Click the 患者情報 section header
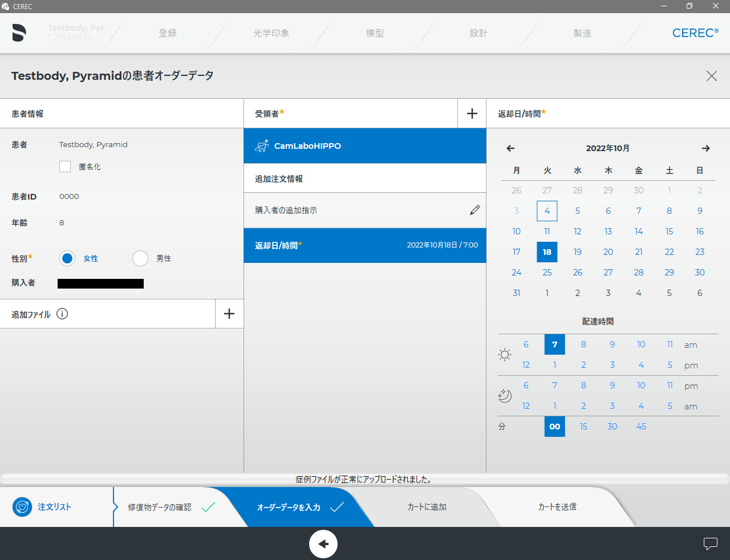The image size is (730, 560). pos(121,113)
